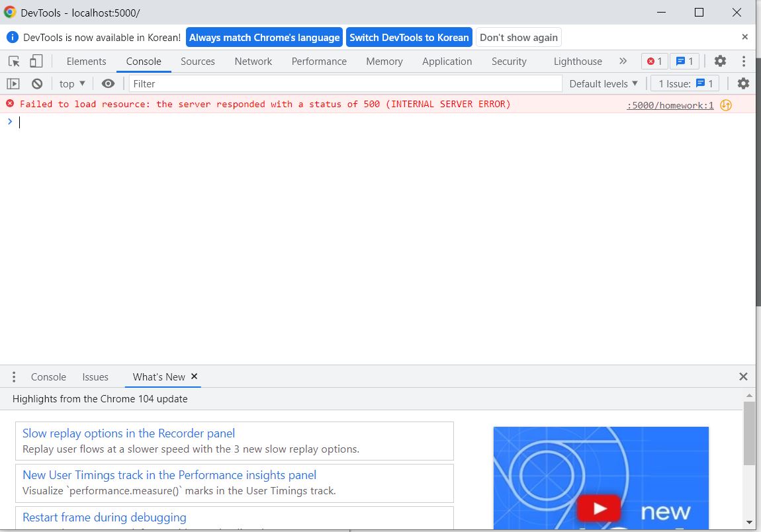Open the Application tab
Viewport: 761px width, 532px height.
tap(447, 61)
